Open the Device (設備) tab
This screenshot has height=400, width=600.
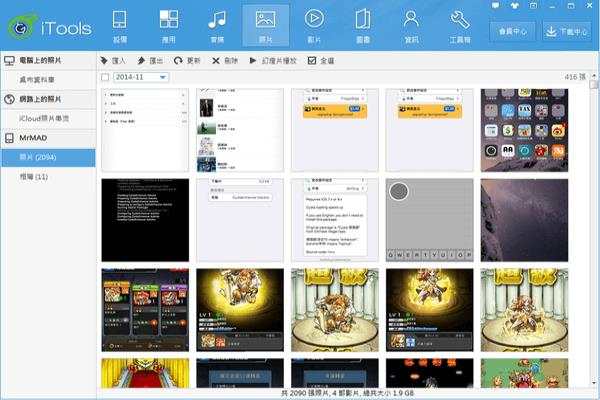[x=120, y=26]
